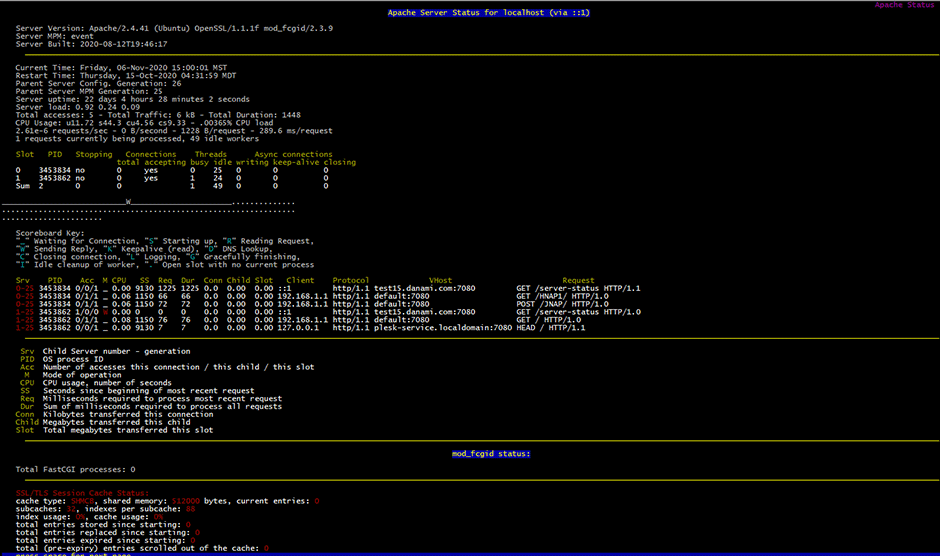Click the 'Connections' column header

pyautogui.click(x=151, y=154)
